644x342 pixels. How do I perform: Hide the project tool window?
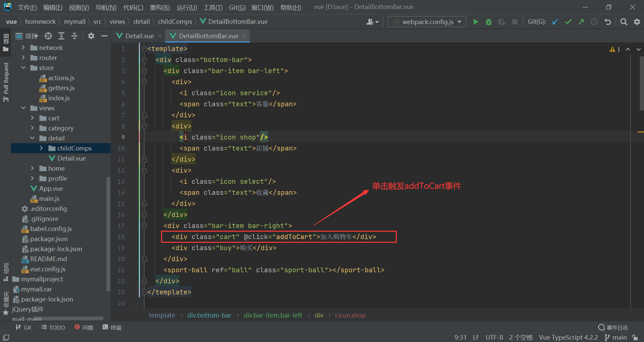pyautogui.click(x=104, y=36)
